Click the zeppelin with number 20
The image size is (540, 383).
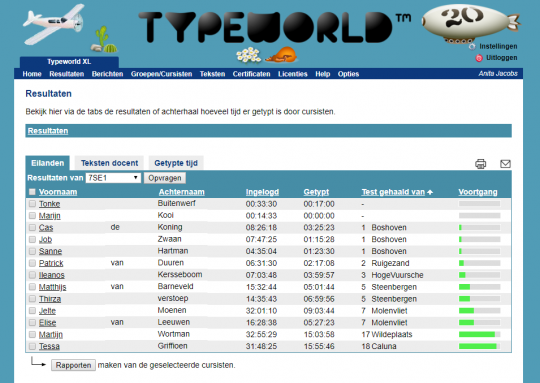pos(471,23)
